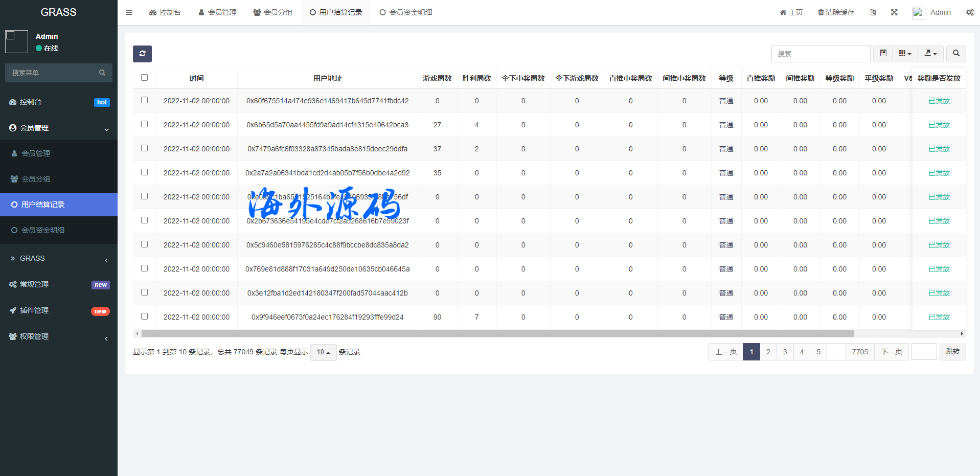Select checkbox for row with 27 games
Screen dimensions: 980x476
click(x=144, y=124)
